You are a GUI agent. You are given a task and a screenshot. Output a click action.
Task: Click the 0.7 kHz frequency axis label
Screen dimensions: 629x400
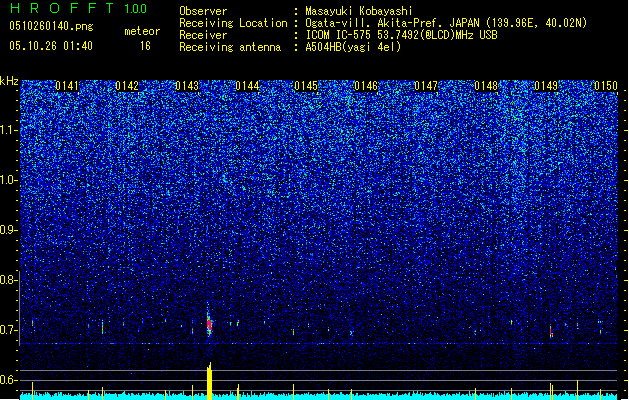[8, 330]
